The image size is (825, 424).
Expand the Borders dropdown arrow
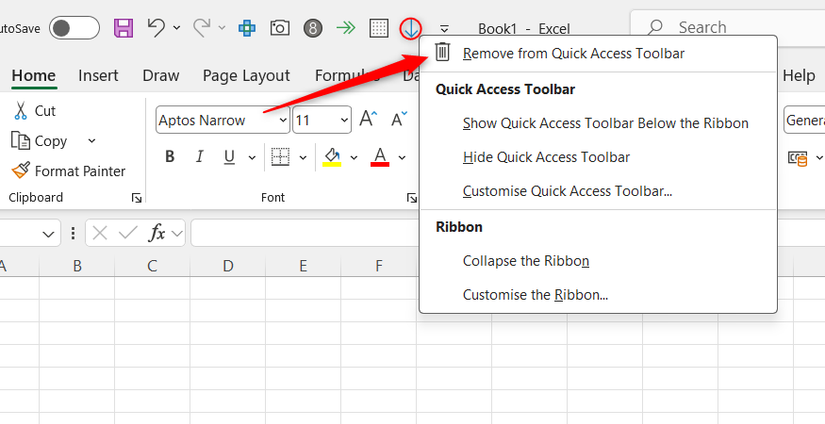pos(303,157)
